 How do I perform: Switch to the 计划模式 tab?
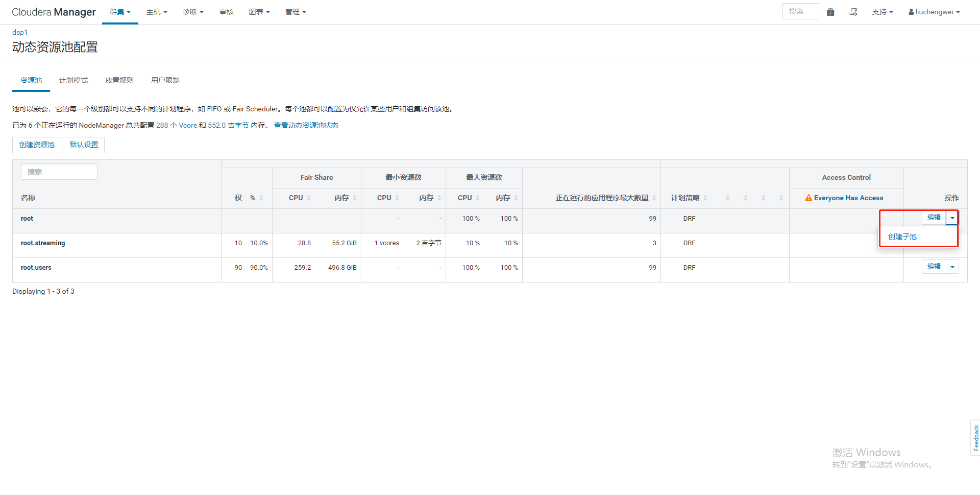point(73,80)
